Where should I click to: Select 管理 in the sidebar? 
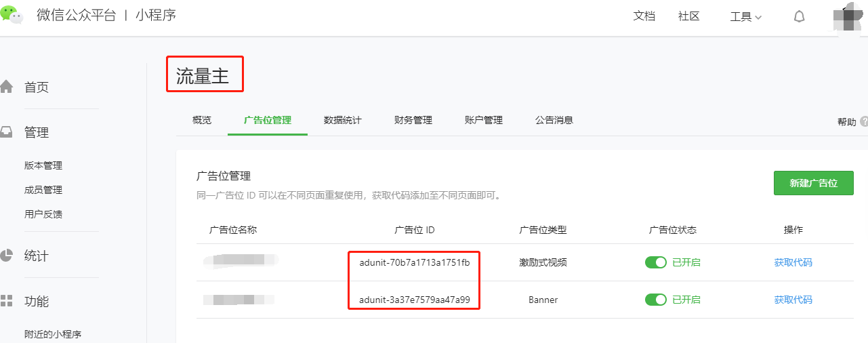point(37,133)
